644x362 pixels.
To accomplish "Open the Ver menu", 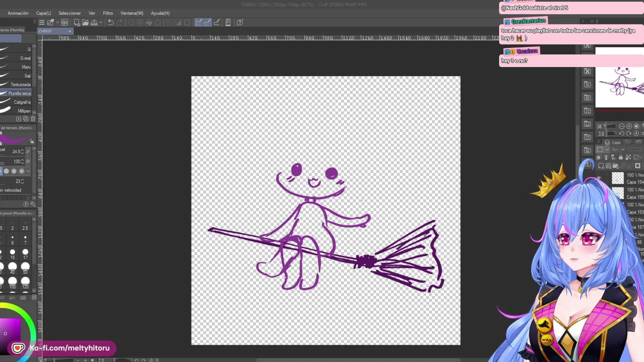I will [x=92, y=13].
